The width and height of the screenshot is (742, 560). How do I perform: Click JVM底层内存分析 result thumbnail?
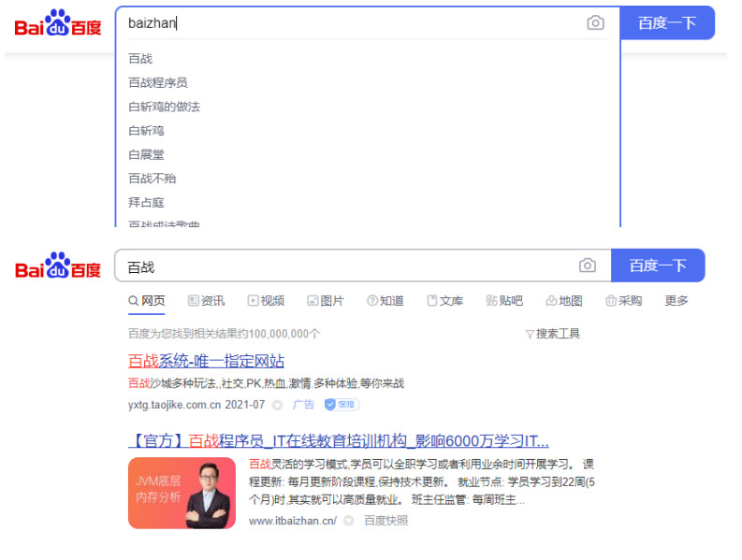pyautogui.click(x=182, y=493)
